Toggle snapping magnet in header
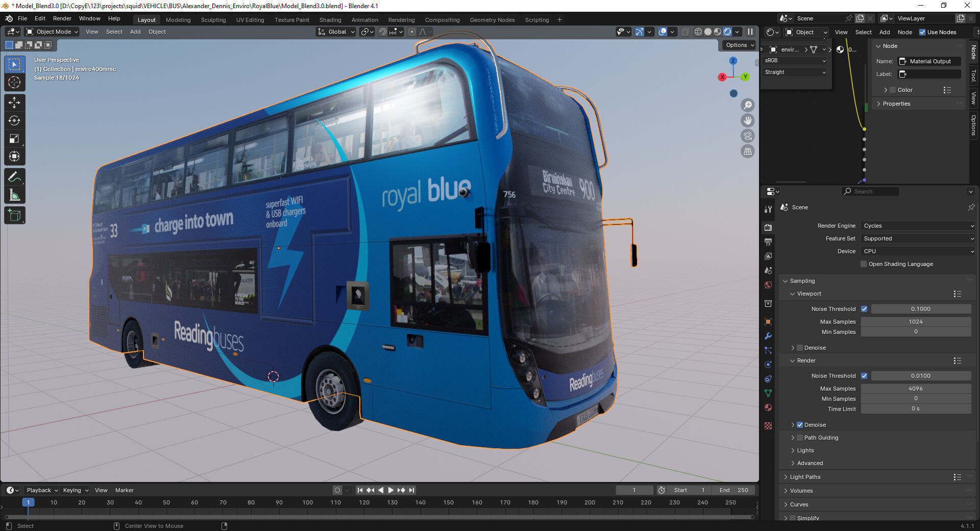The height and width of the screenshot is (531, 980). click(382, 32)
